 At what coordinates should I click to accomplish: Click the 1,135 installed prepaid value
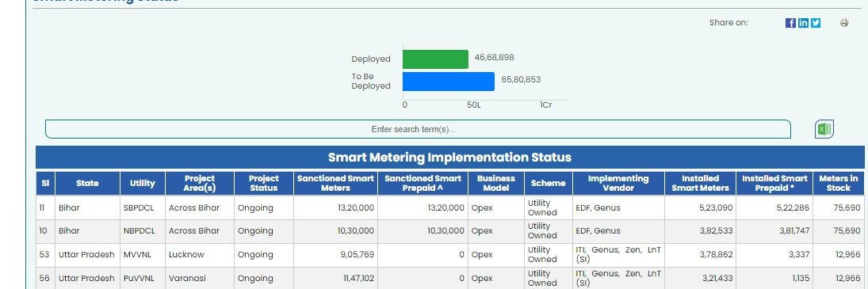pos(801,279)
